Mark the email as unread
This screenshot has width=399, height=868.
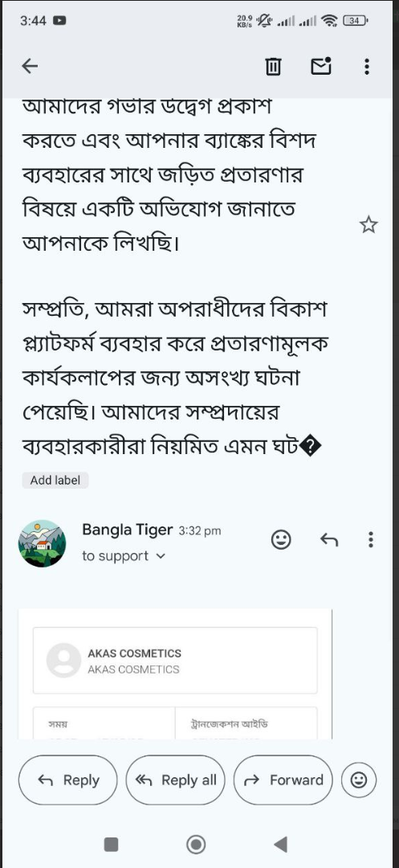(321, 66)
